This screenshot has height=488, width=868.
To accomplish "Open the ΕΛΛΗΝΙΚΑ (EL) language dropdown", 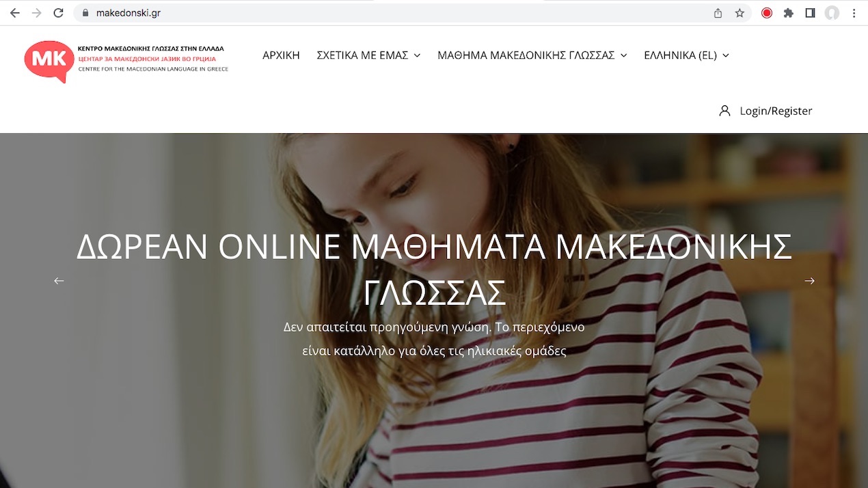I will pos(686,55).
